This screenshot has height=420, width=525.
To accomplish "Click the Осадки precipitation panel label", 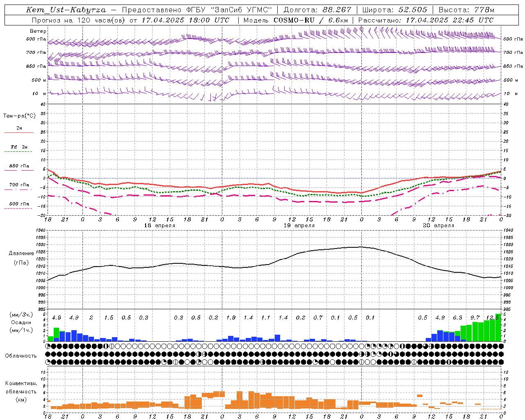I will [21, 322].
